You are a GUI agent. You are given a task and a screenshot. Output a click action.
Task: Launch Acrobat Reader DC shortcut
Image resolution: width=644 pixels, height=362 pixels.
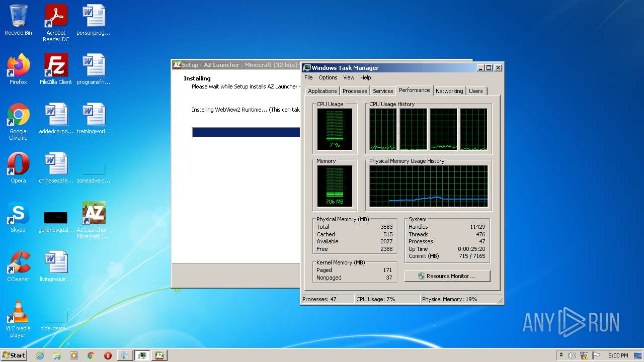pos(56,23)
